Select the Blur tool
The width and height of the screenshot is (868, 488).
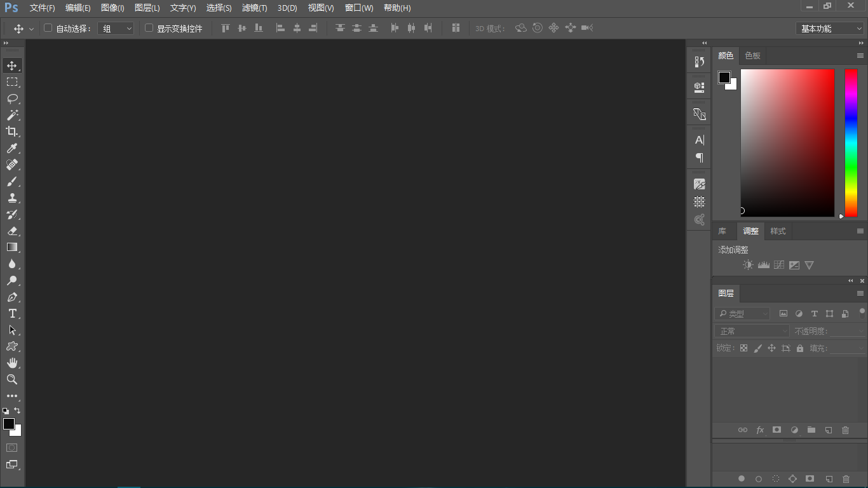(x=12, y=264)
